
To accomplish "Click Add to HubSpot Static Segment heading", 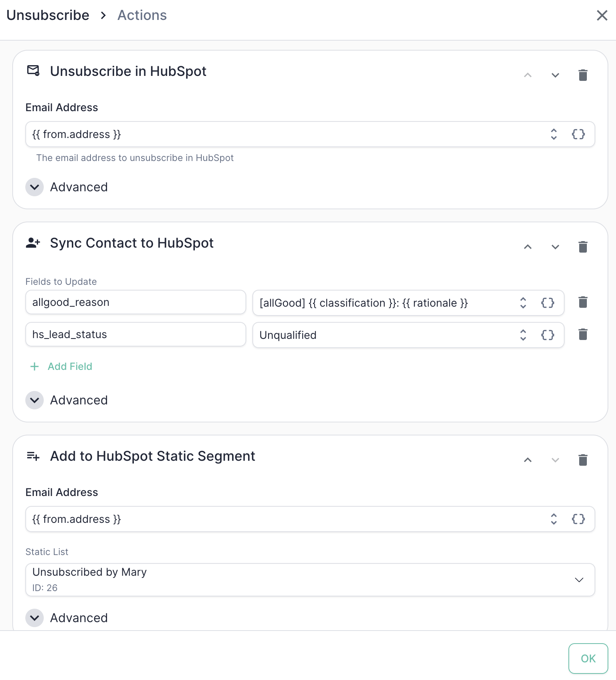I will pyautogui.click(x=153, y=456).
